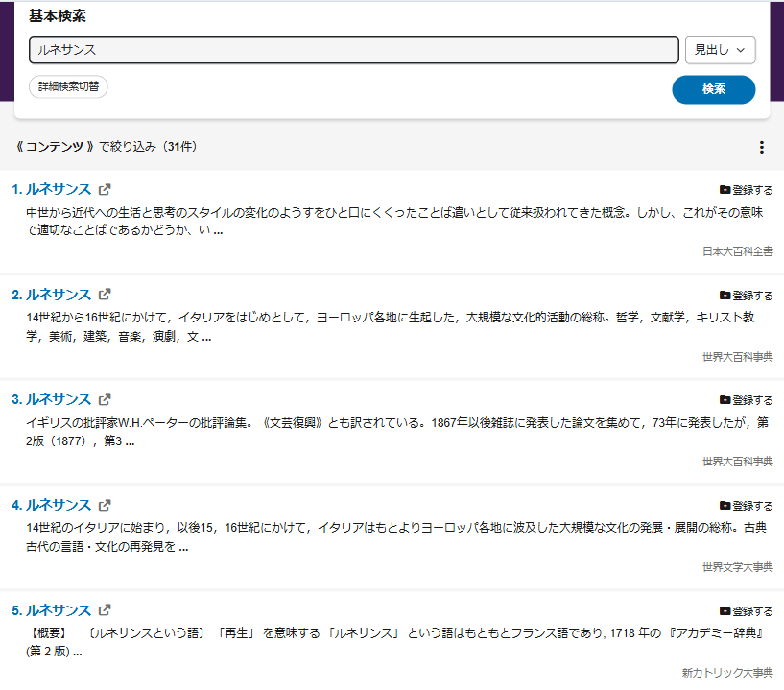Open external link icon beside result 3
Viewport: 784px width, 690px height.
[x=105, y=399]
